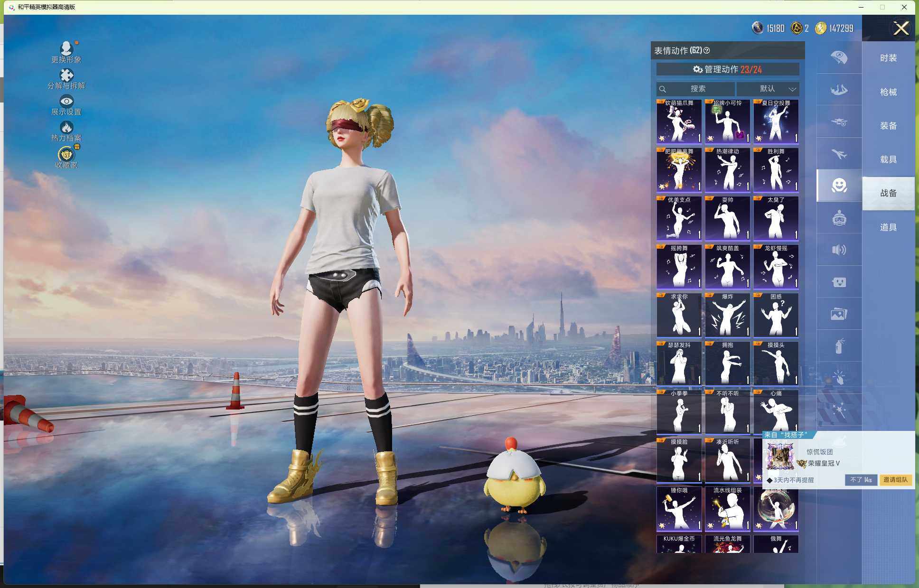Screen dimensions: 919x588
Task: Select the robot companion category icon
Action: tap(839, 218)
